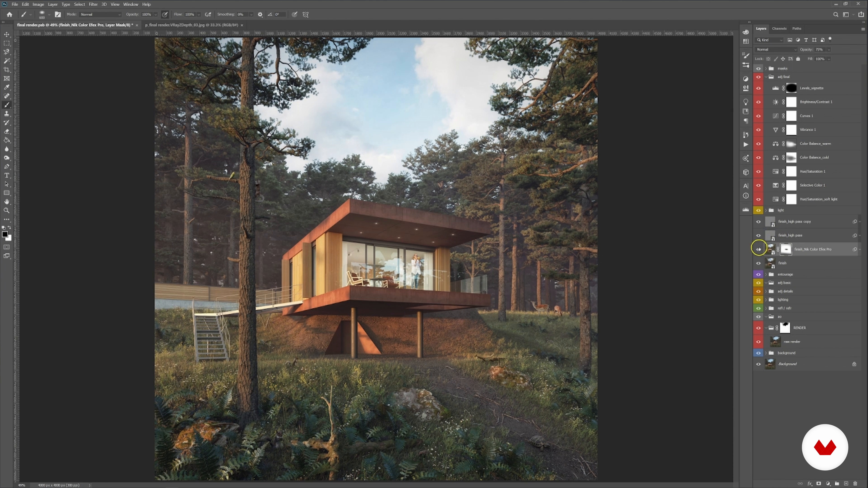Select the Rectangular Marquee tool
Viewport: 868px width, 488px height.
(x=6, y=43)
